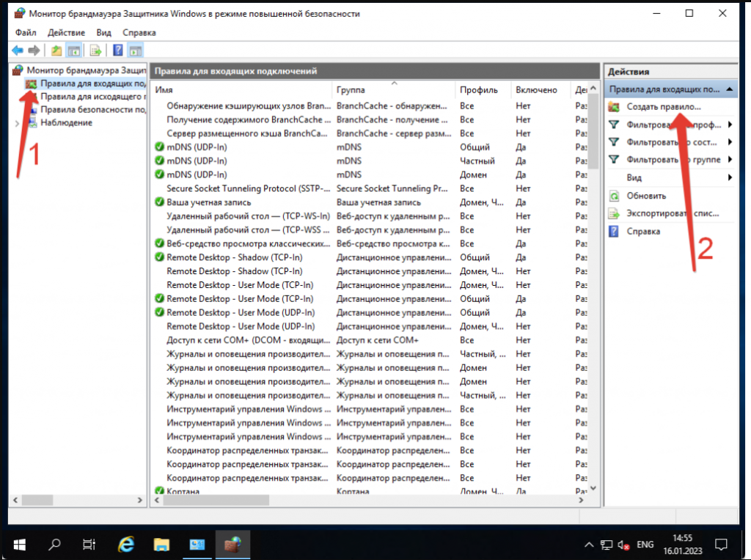Open the Windows Start button
This screenshot has width=751, height=560.
pos(20,544)
